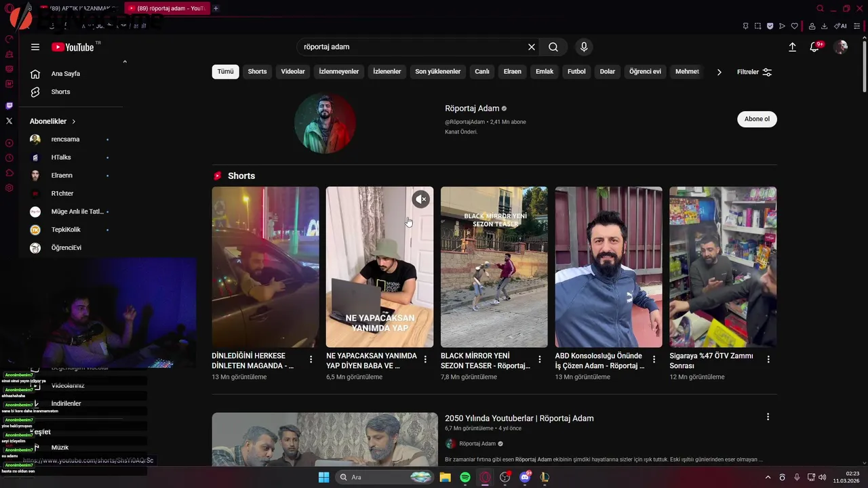Open the 2050 Yılında Youtuberlar video title
868x488 pixels.
519,418
